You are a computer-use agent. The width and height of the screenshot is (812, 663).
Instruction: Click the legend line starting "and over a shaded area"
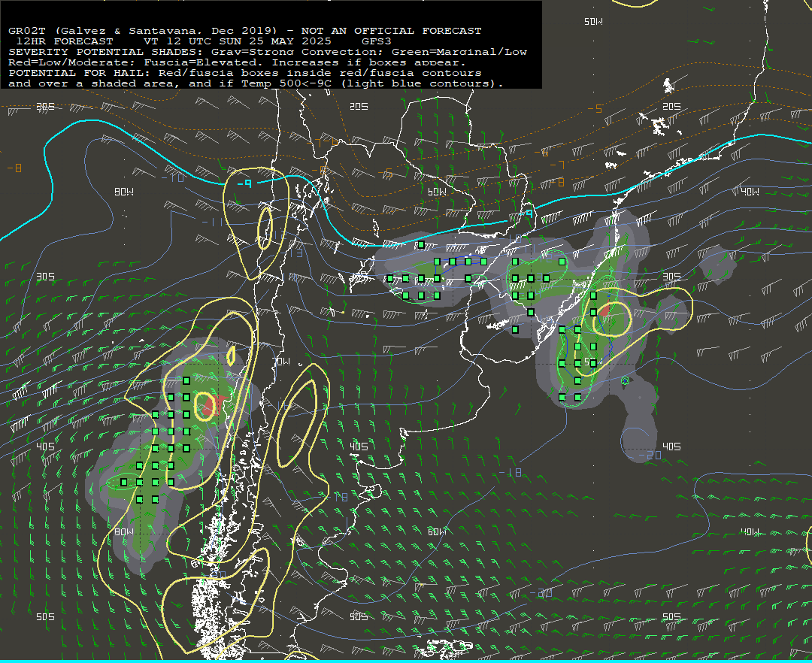click(256, 83)
